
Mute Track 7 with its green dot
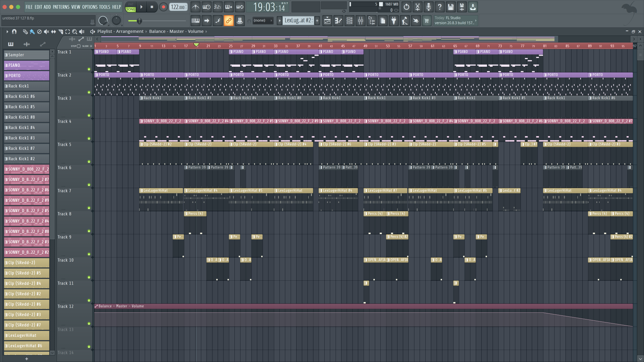point(89,208)
